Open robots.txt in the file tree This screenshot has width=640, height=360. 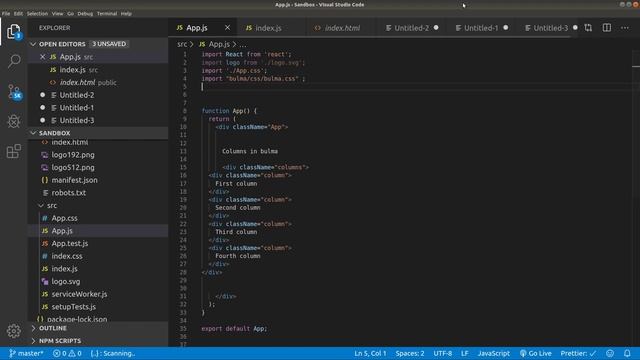click(x=98, y=193)
